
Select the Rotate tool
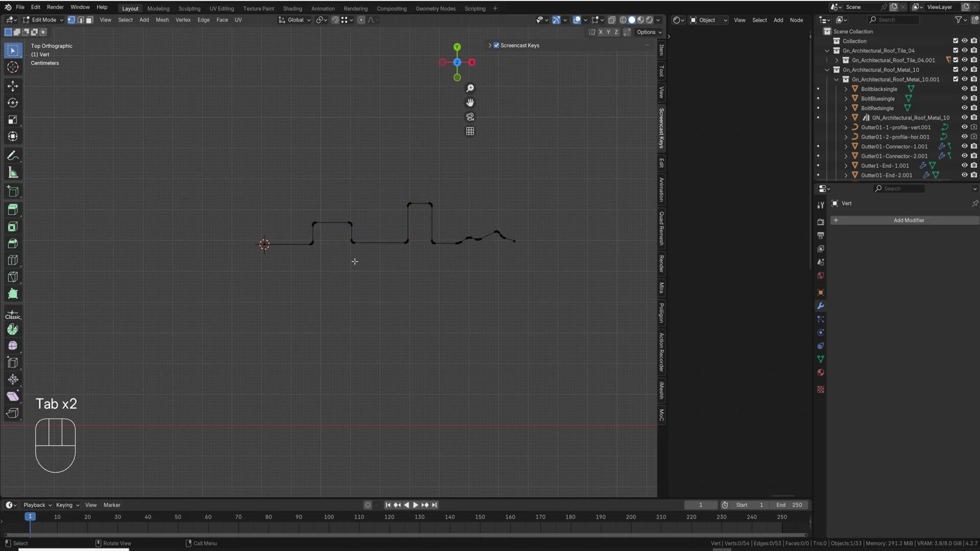[13, 103]
